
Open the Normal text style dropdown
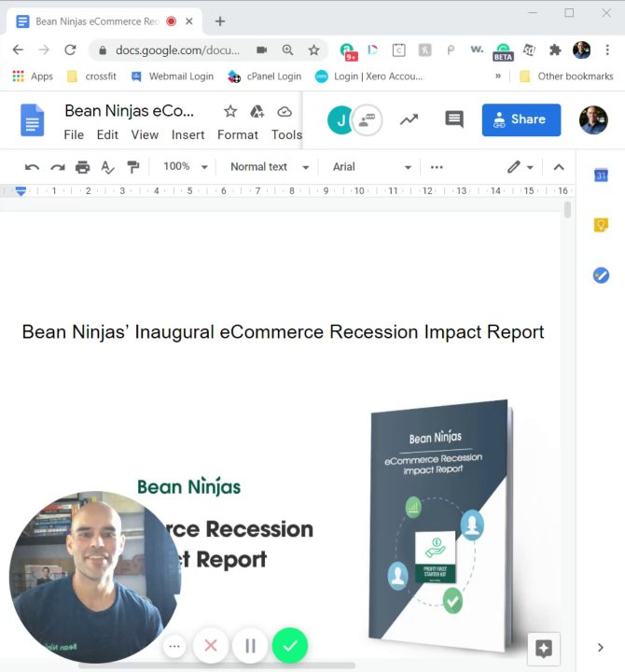point(270,167)
